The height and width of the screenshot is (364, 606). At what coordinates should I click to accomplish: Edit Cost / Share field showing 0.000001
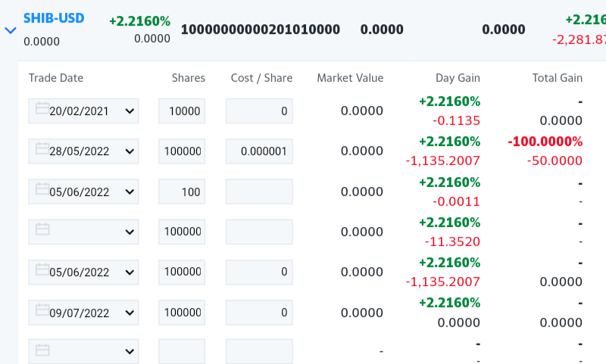click(x=259, y=151)
